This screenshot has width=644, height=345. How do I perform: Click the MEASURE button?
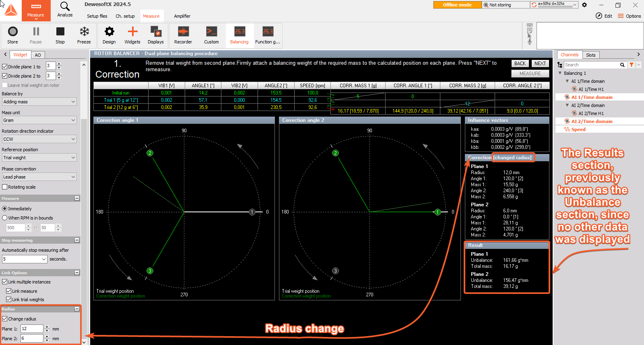point(530,74)
